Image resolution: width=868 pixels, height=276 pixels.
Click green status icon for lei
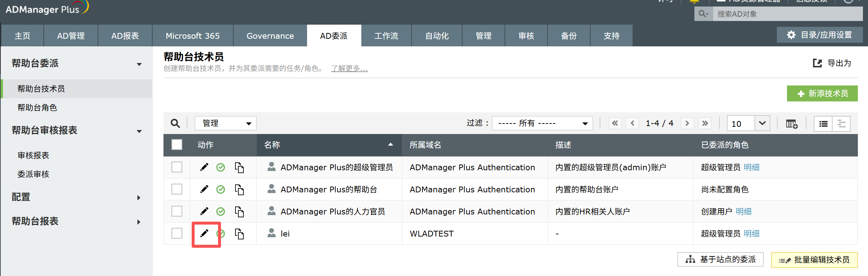click(221, 234)
